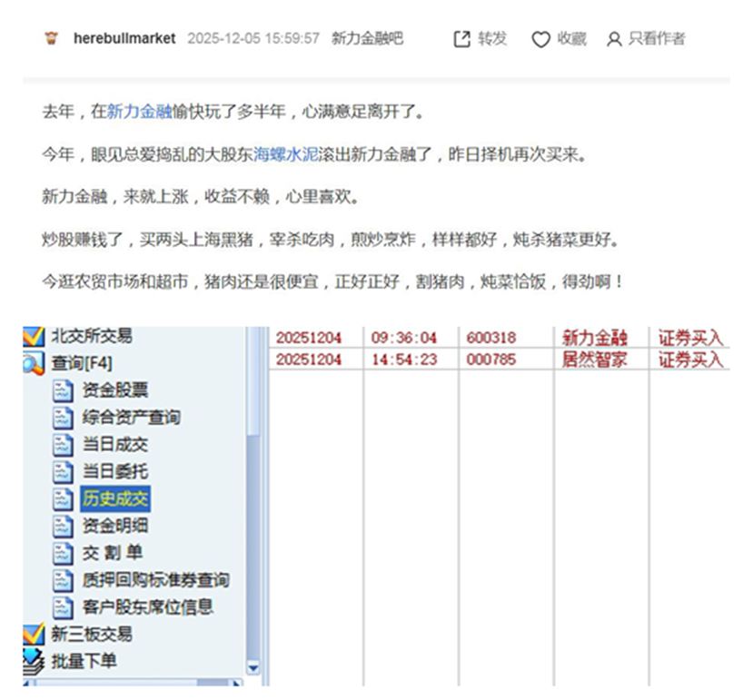Open the 新力金融吧 forum link
Screen dimensions: 753x700
point(367,38)
